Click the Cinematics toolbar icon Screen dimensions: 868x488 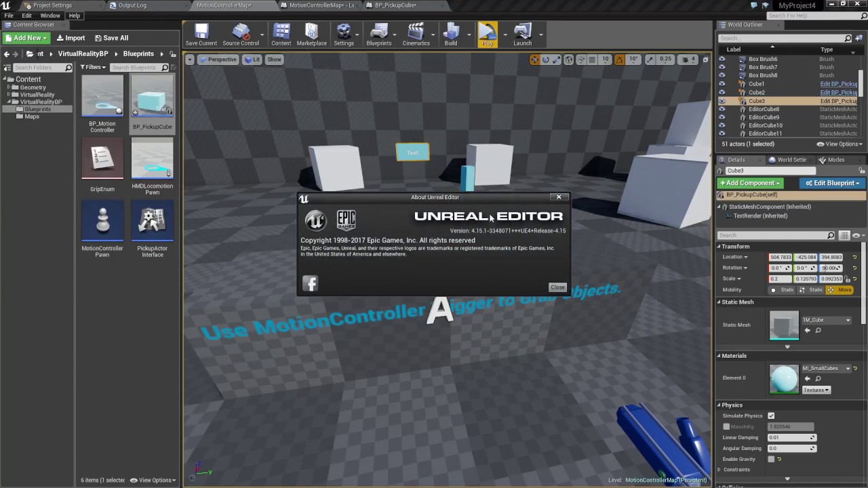click(416, 35)
